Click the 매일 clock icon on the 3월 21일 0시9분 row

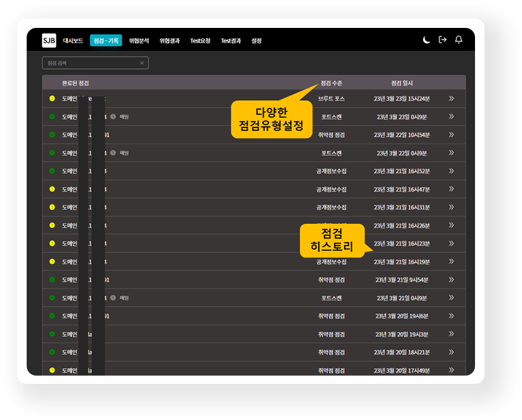[x=112, y=298]
